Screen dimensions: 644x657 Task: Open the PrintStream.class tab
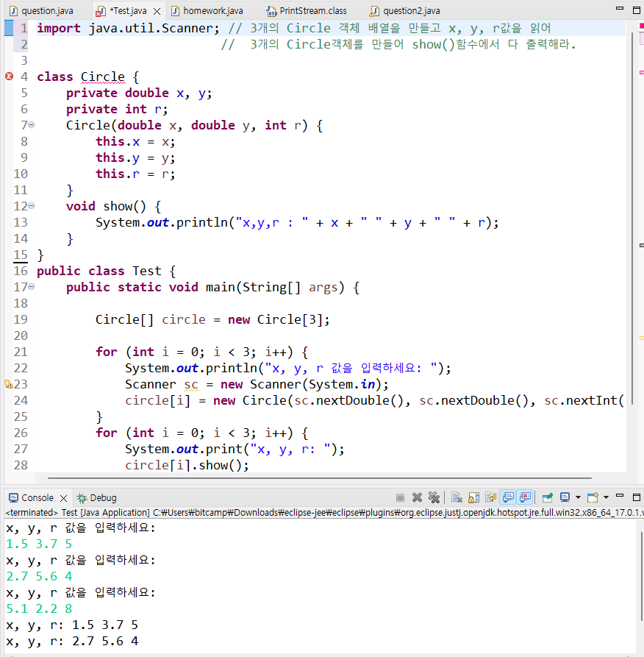(307, 11)
